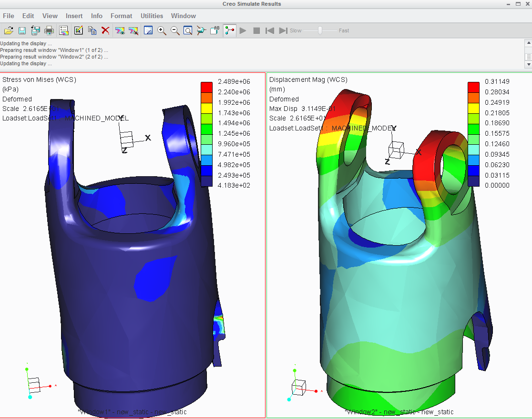Viewport: 532px width, 419px height.
Task: Click the Hide result window icon
Action: point(133,30)
